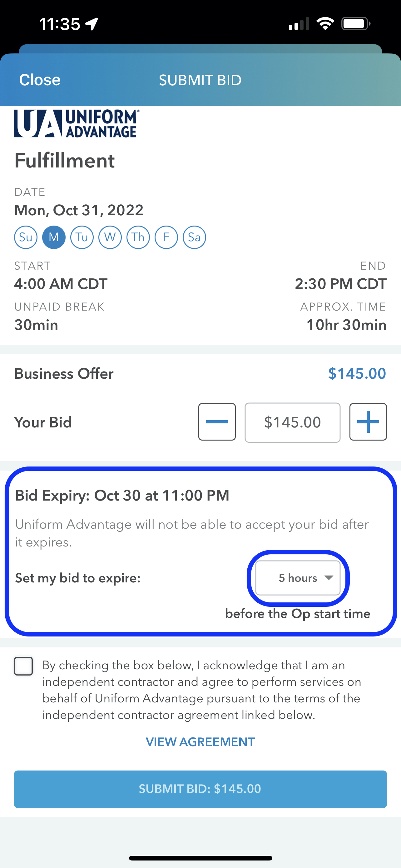
Task: Decrease the bid using the minus button
Action: click(x=217, y=422)
